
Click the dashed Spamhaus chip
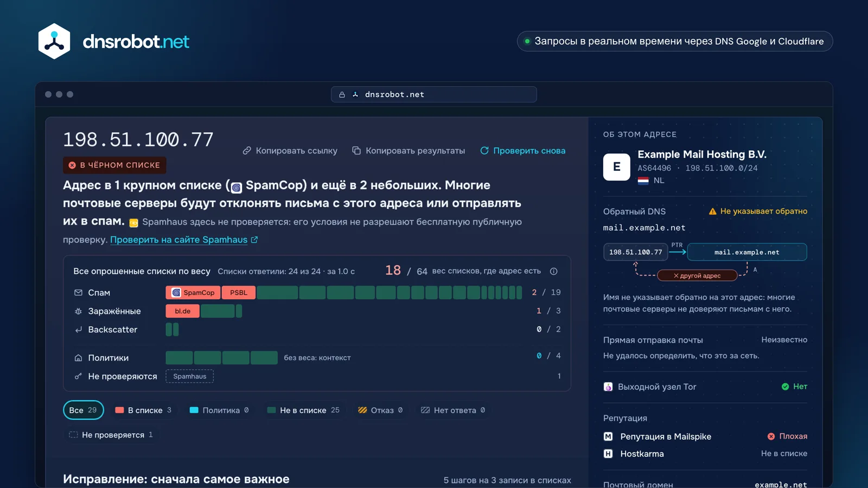190,376
